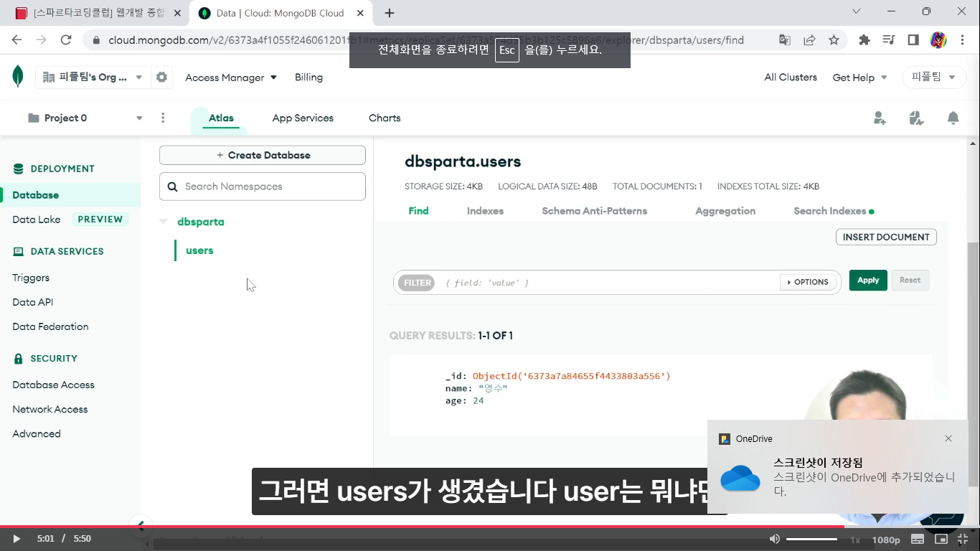The width and height of the screenshot is (980, 551).
Task: Open the media control icon in Chrome toolbar
Action: click(x=889, y=40)
